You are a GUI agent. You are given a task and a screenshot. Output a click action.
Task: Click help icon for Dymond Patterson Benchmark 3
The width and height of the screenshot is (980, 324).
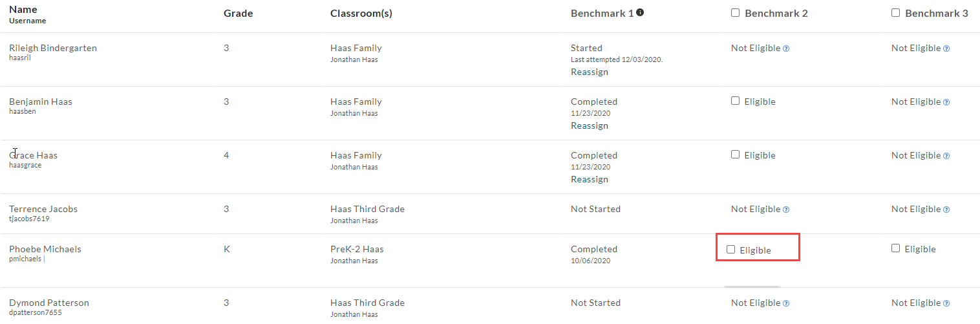pos(946,303)
